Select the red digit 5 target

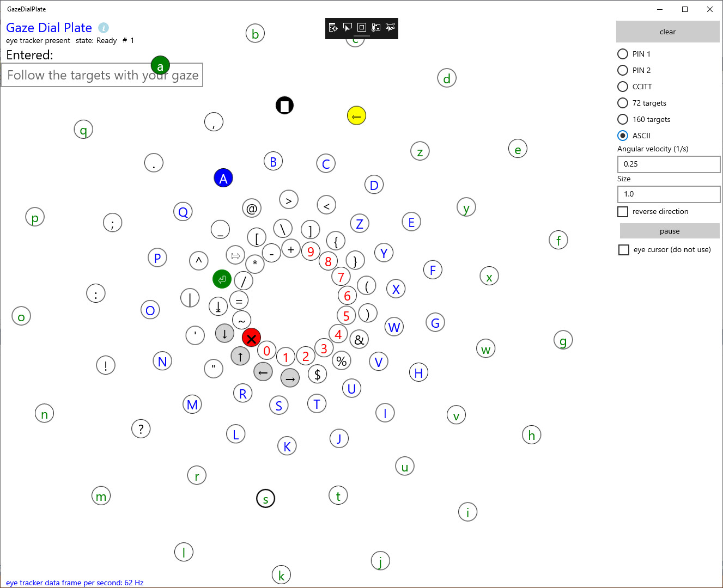pyautogui.click(x=347, y=315)
